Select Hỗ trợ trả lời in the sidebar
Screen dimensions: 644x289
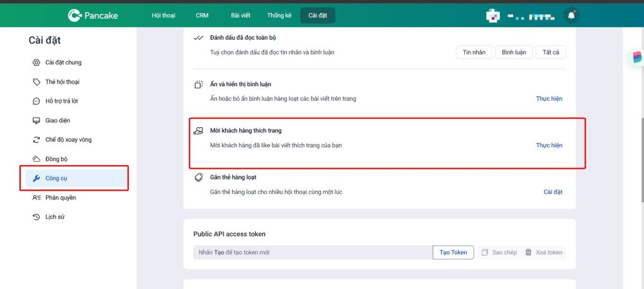click(x=61, y=101)
